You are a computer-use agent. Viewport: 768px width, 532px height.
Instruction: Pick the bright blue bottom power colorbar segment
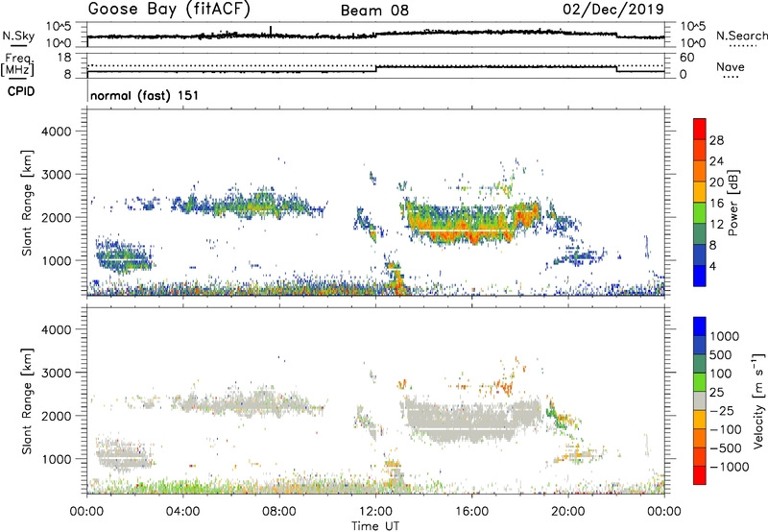point(700,277)
